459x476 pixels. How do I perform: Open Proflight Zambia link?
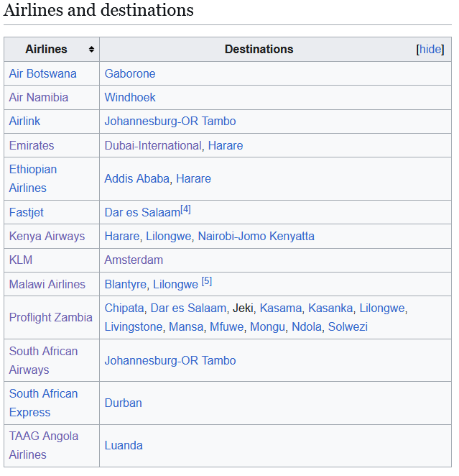coord(50,317)
